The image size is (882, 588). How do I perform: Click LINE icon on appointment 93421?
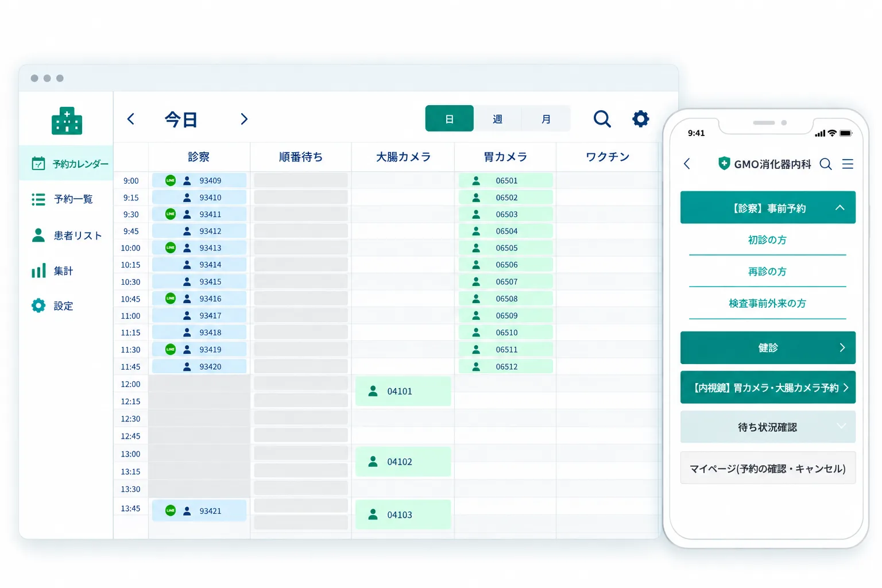click(171, 510)
